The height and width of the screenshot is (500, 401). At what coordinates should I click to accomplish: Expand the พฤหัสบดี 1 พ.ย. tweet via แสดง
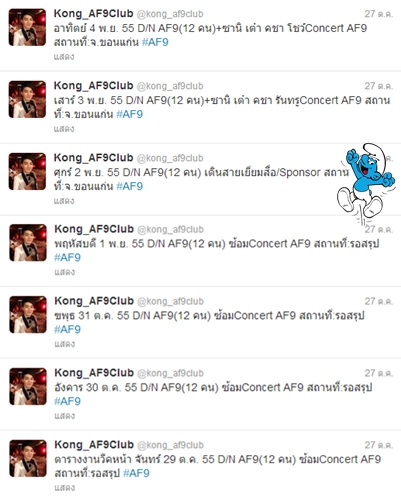click(x=65, y=272)
